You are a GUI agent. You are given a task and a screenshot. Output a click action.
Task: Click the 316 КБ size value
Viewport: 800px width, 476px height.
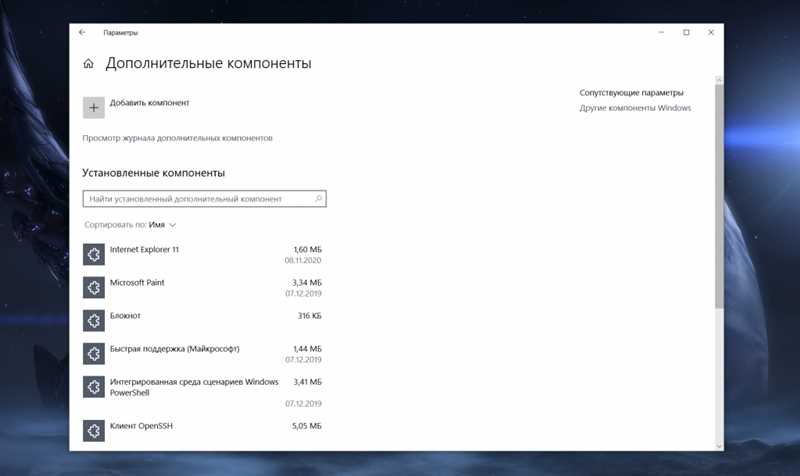click(310, 315)
